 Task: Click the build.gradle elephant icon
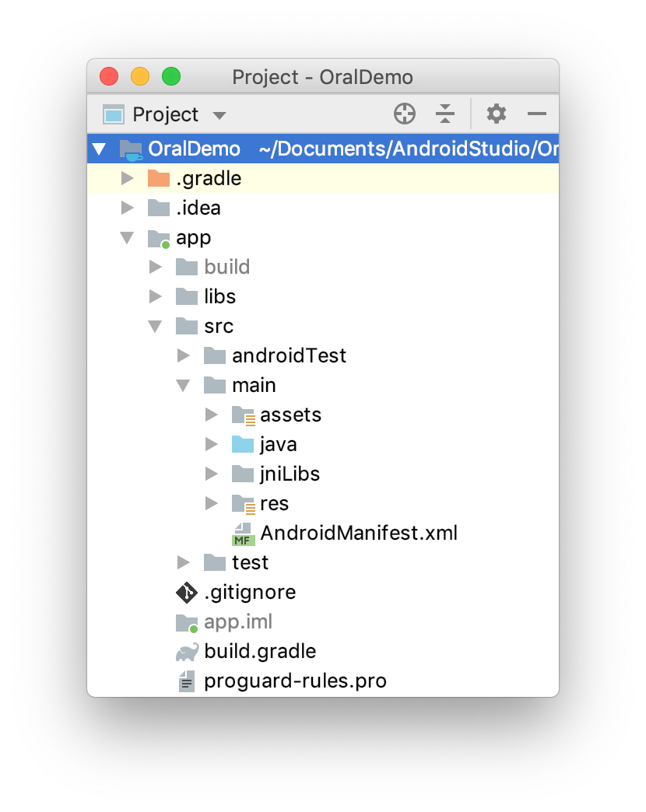click(187, 652)
